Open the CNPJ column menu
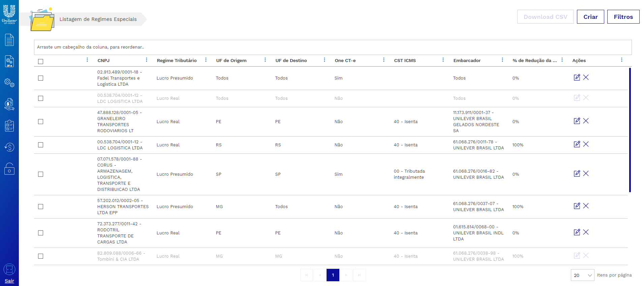 point(147,60)
